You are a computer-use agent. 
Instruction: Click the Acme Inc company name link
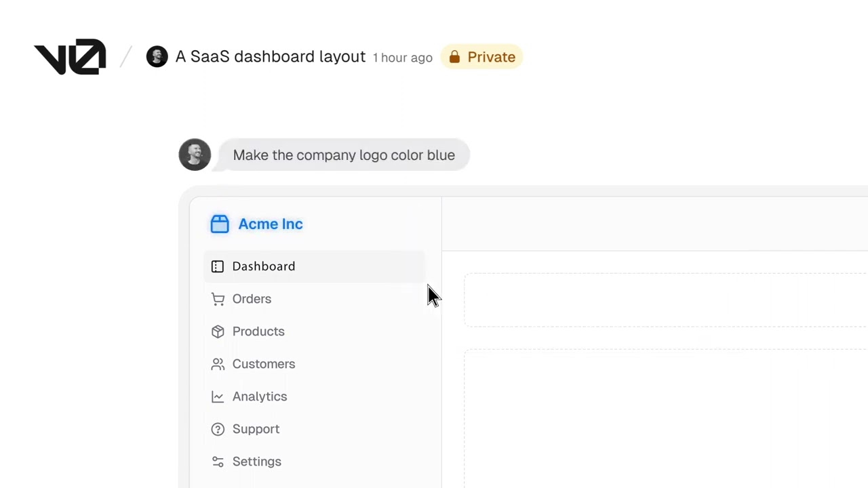[271, 224]
